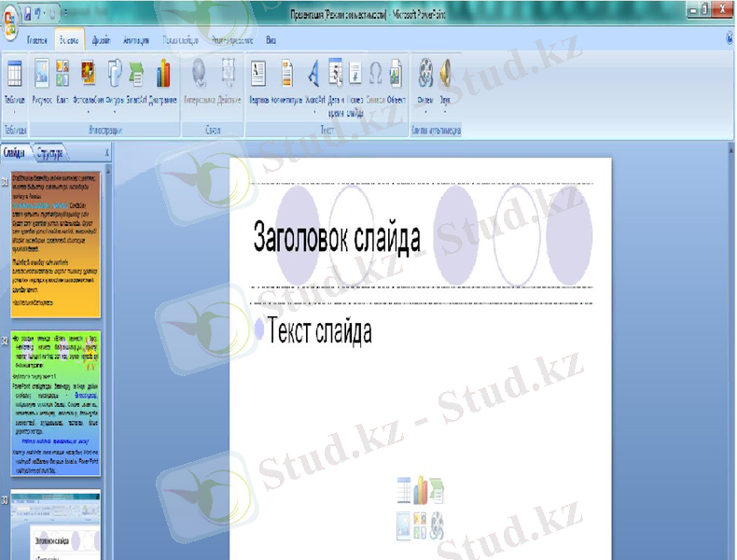Screen dimensions: 737x560
Task: Expand the Фильм dropdown arrow
Action: point(425,112)
